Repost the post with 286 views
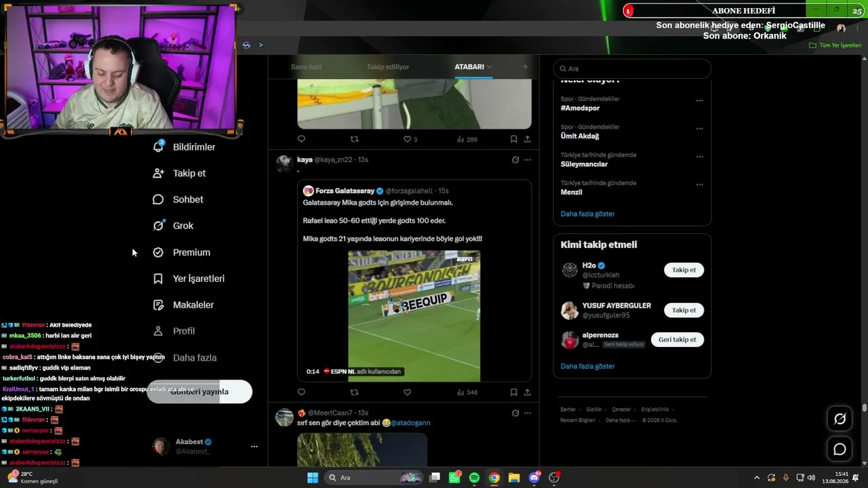This screenshot has height=488, width=868. click(x=354, y=139)
